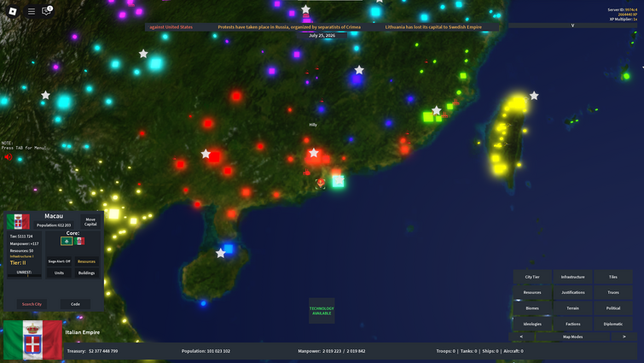Switch to Justifications map mode
This screenshot has height=363, width=644.
pyautogui.click(x=572, y=293)
